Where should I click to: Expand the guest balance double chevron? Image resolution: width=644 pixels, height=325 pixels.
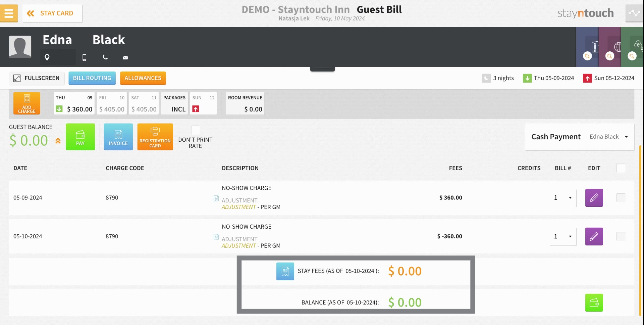(58, 141)
